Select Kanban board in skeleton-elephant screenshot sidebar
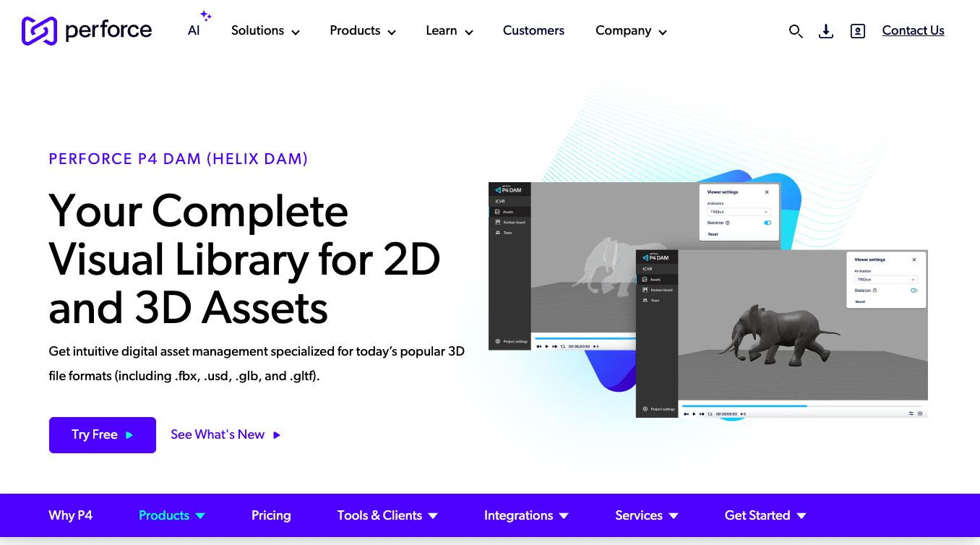This screenshot has height=545, width=980. click(510, 222)
